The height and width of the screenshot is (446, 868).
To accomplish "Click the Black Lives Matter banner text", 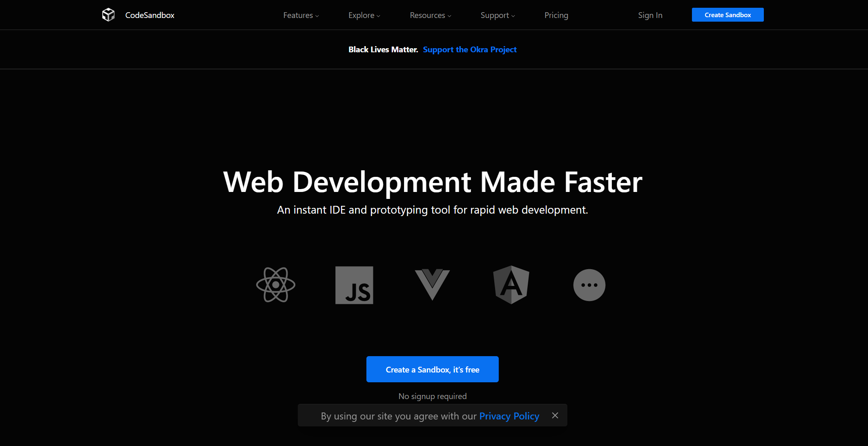I will (x=383, y=49).
